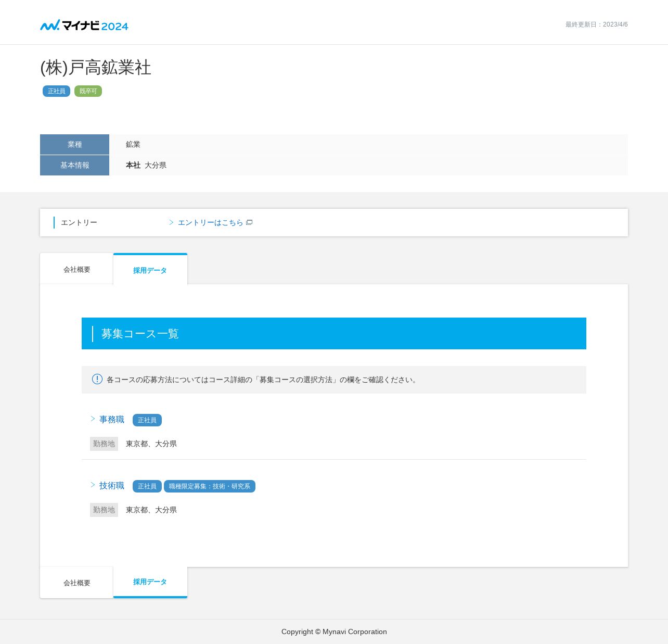This screenshot has width=668, height=644.
Task: Click the 正社員 badge under company name
Action: (56, 91)
